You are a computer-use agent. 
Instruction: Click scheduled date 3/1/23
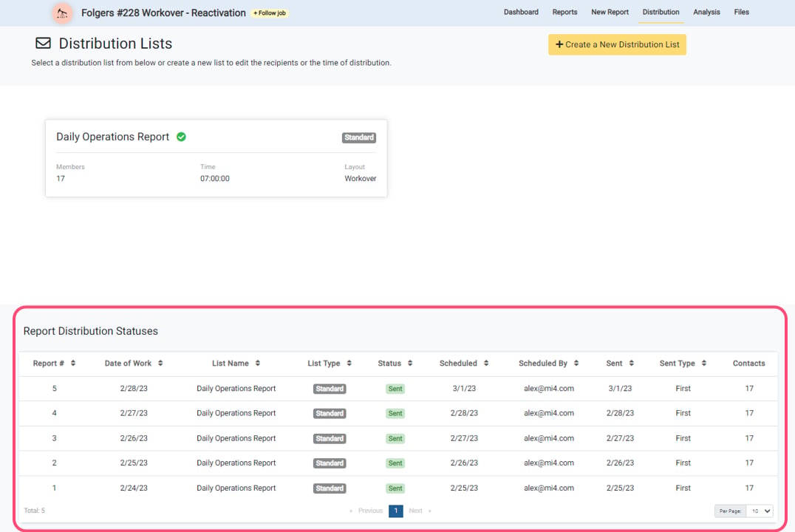pos(464,389)
